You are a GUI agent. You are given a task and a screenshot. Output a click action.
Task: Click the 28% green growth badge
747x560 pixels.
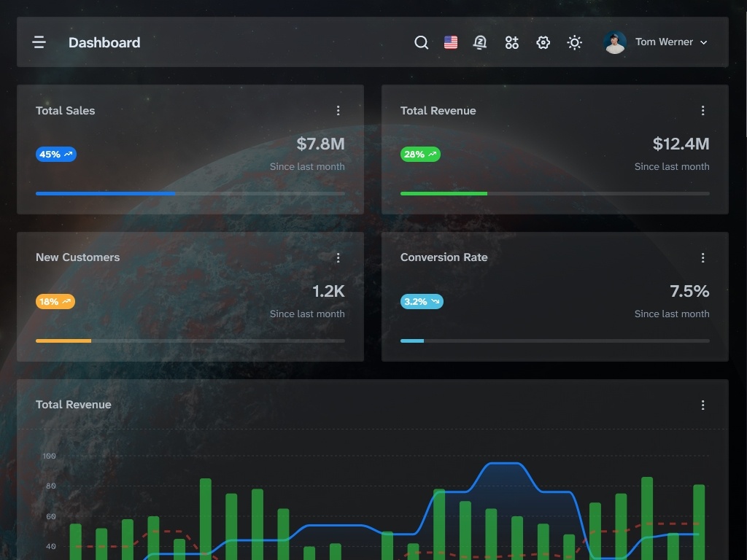tap(420, 155)
